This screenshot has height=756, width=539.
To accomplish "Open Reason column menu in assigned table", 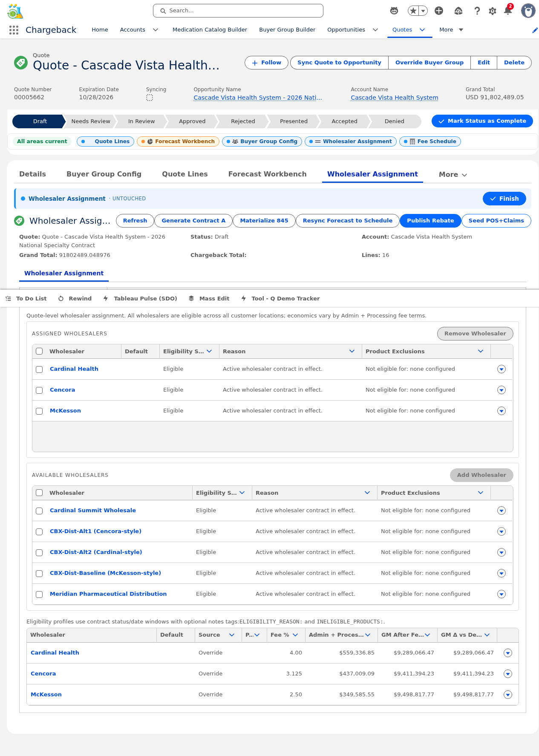I will pos(352,351).
